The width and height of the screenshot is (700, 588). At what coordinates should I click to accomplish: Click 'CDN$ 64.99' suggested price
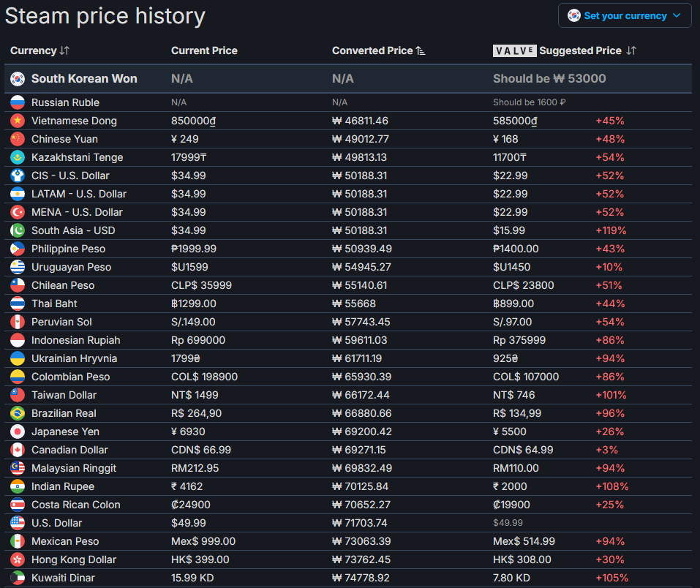523,450
